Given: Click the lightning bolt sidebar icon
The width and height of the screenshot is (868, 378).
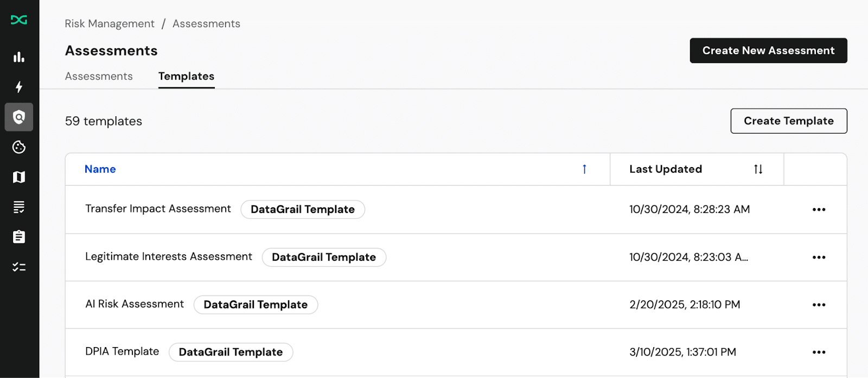Looking at the screenshot, I should coord(19,87).
